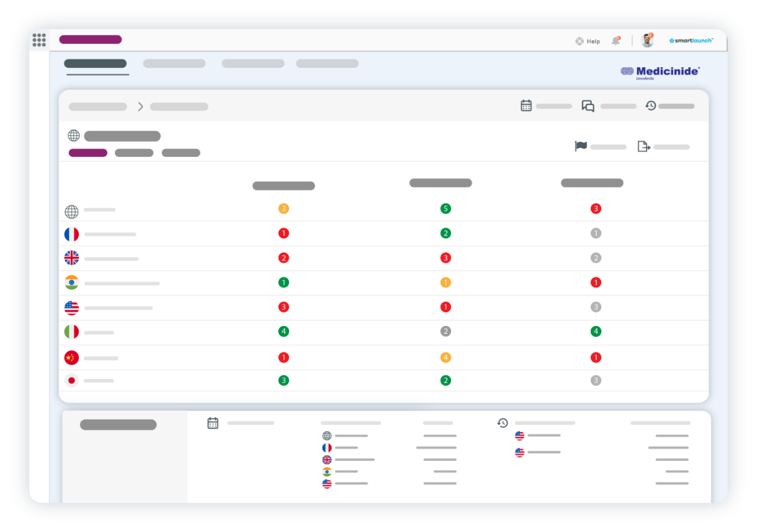Click the smartlaunch logo in header

[x=691, y=41]
